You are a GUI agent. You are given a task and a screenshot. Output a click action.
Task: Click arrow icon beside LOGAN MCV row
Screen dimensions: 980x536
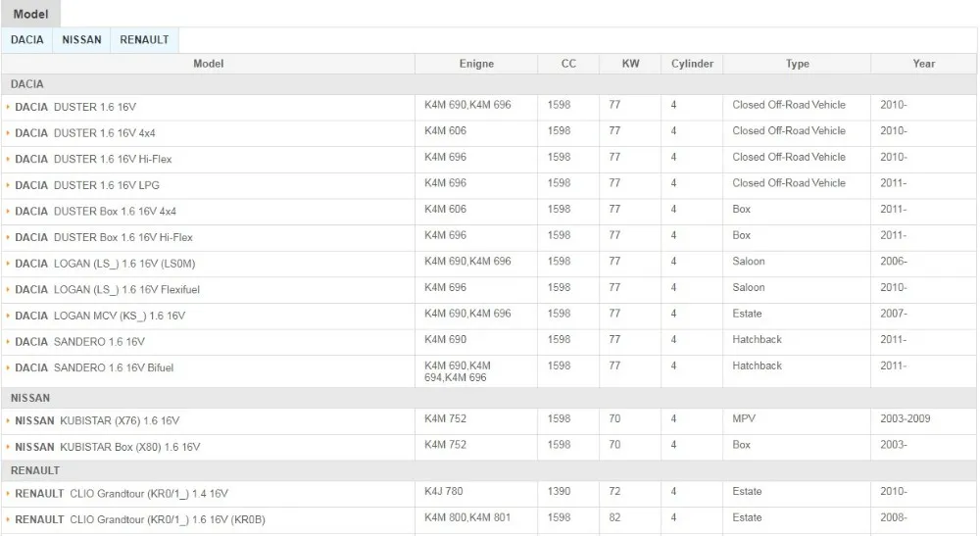(9, 317)
